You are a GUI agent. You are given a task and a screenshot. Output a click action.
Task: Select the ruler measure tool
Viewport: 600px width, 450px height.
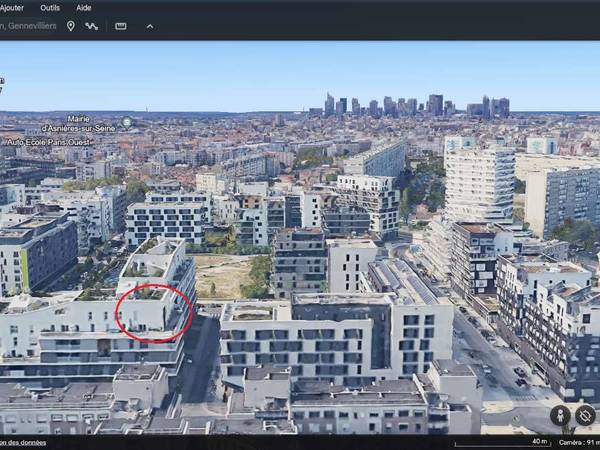(x=121, y=26)
